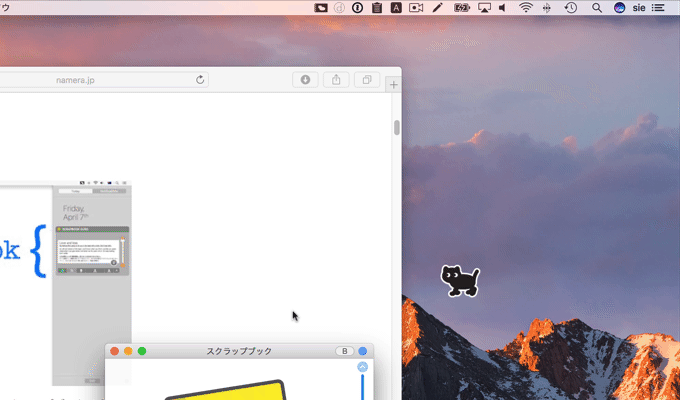Screen dimensions: 680x400
Task: Click the "sie" user menu item
Action: [x=638, y=7]
